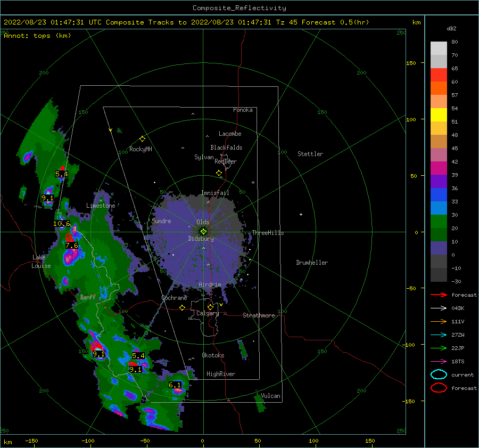Click the Didsbury town label
Screen dimensions: 479x448
click(201, 239)
